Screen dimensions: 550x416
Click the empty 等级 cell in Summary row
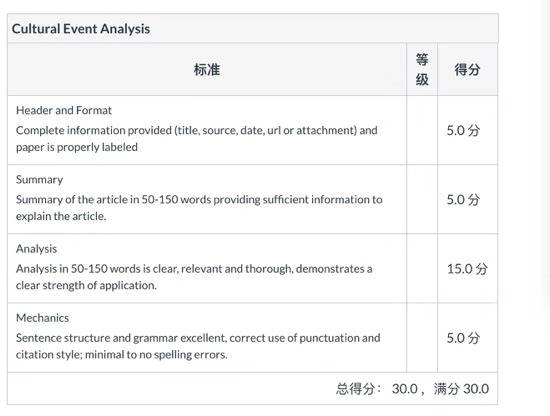(x=422, y=199)
